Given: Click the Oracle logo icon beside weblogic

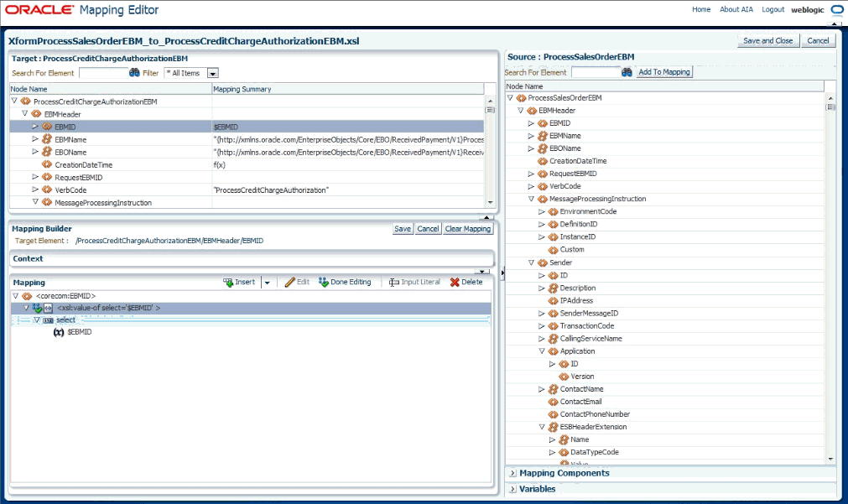Looking at the screenshot, I should coord(836,10).
